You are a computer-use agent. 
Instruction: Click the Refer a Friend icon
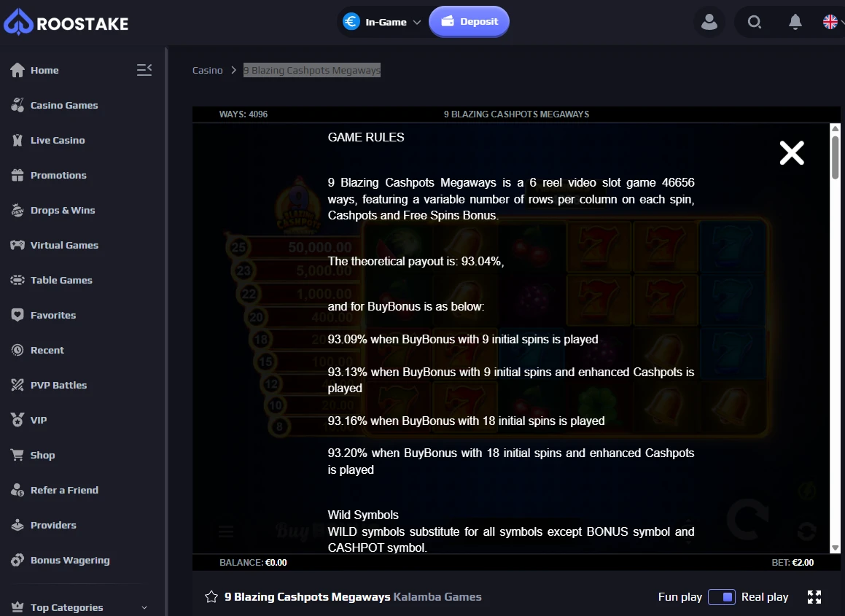[x=17, y=490]
